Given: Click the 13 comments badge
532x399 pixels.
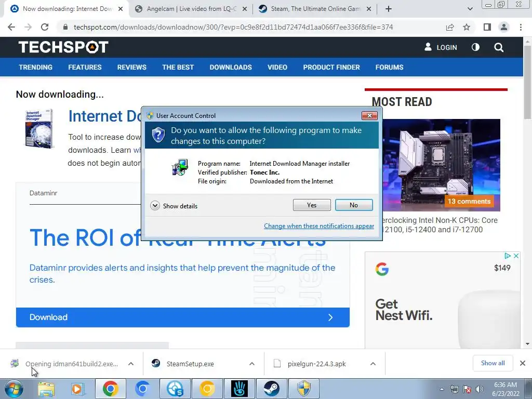Looking at the screenshot, I should [469, 201].
